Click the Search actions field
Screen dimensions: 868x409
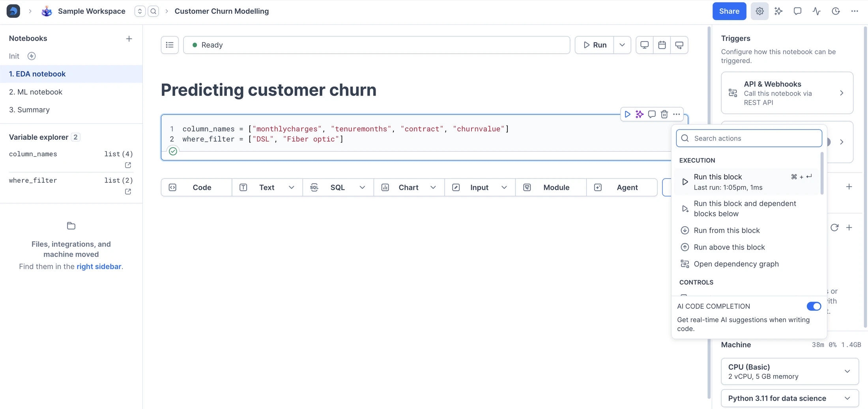coord(749,138)
